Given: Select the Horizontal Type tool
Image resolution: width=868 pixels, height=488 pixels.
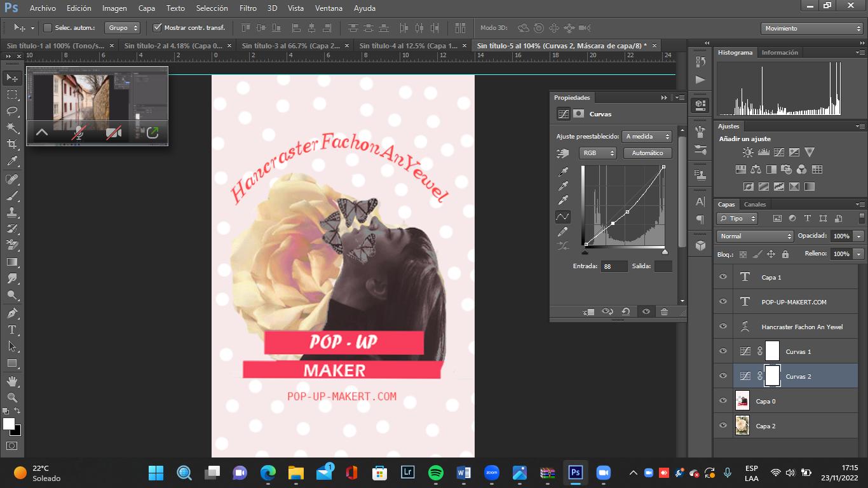Looking at the screenshot, I should pyautogui.click(x=11, y=330).
